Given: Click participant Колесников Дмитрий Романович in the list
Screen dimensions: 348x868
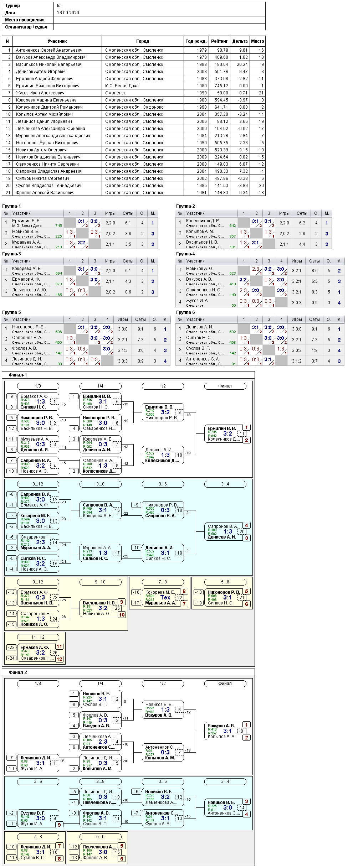Looking at the screenshot, I should (49, 107).
